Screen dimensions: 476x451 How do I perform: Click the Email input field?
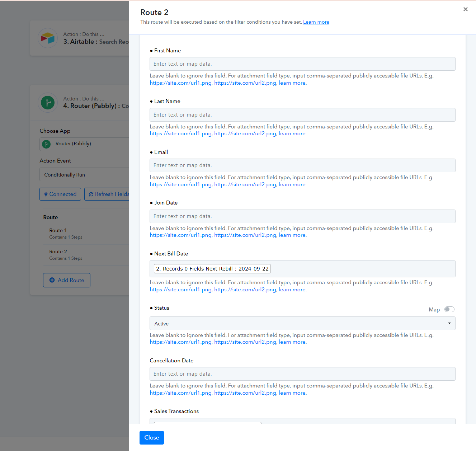[302, 165]
